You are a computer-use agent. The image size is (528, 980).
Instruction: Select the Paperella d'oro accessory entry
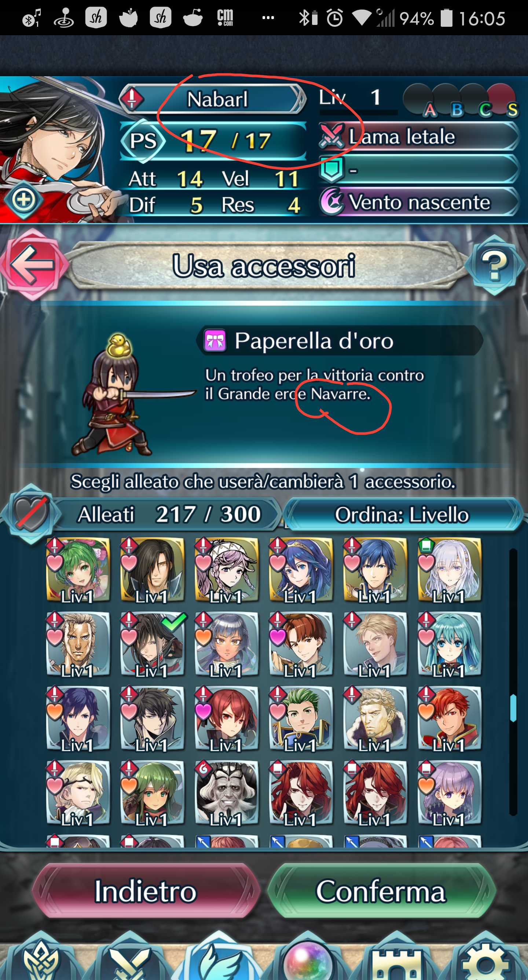point(339,340)
